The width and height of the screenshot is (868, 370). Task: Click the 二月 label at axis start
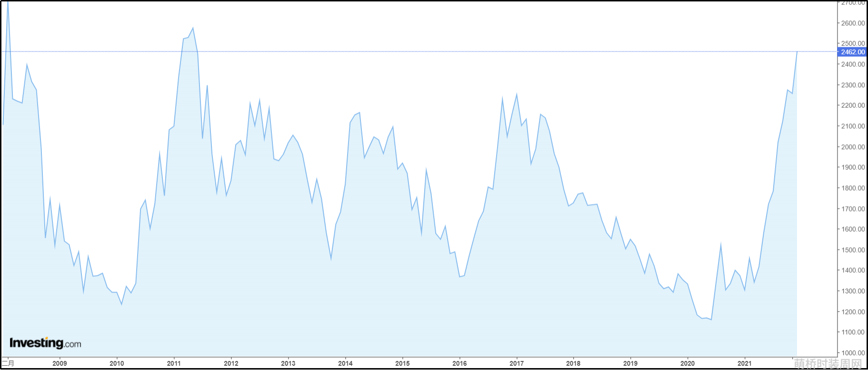(8, 363)
